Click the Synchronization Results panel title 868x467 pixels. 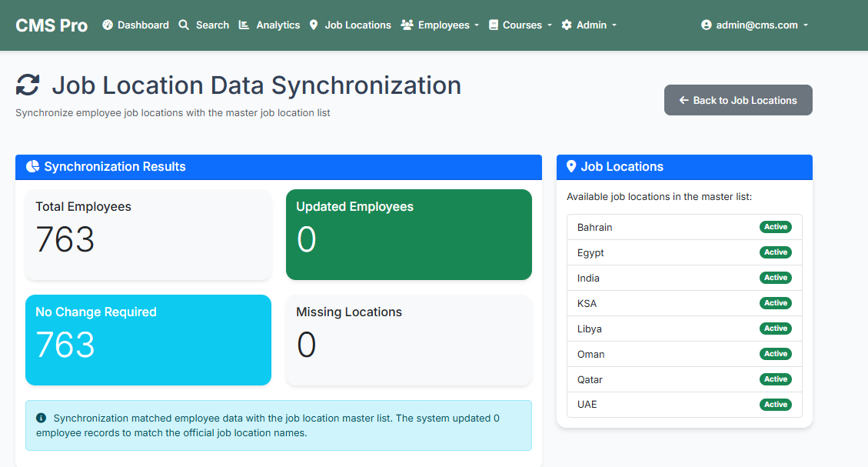coord(115,167)
